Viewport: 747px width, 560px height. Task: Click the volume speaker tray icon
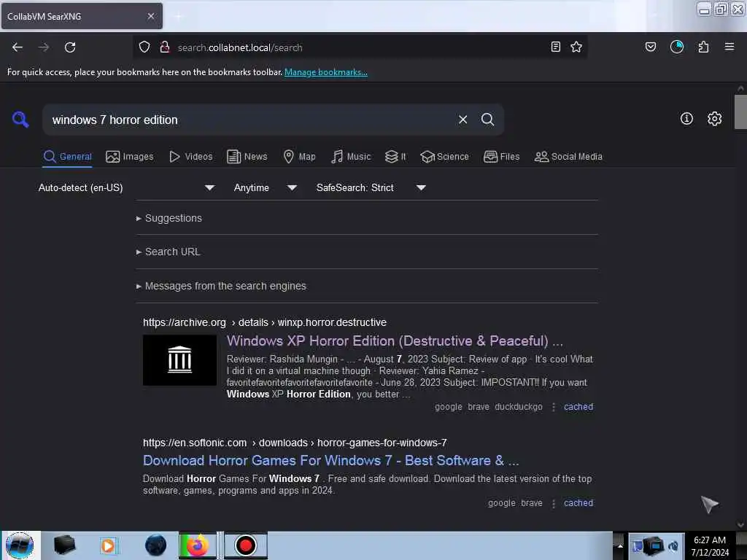click(x=673, y=546)
